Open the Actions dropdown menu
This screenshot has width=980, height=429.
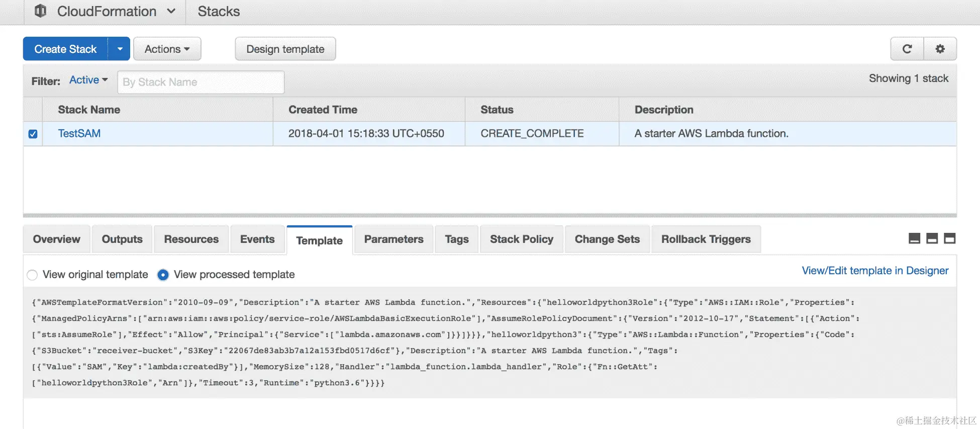click(167, 49)
